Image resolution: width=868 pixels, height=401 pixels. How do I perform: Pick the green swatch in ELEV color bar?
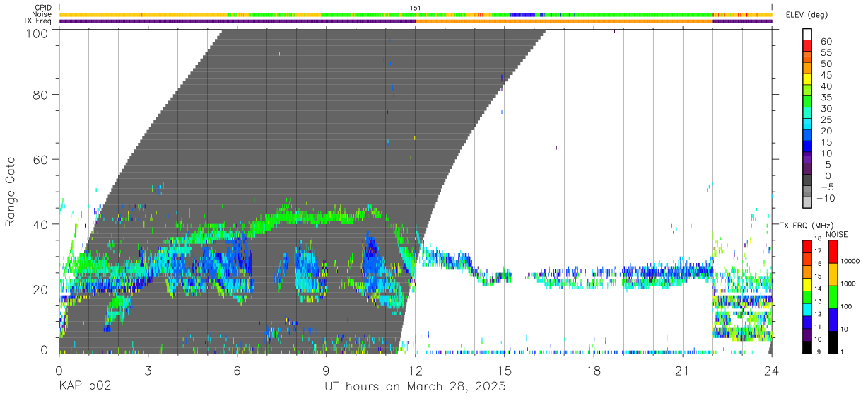[808, 103]
